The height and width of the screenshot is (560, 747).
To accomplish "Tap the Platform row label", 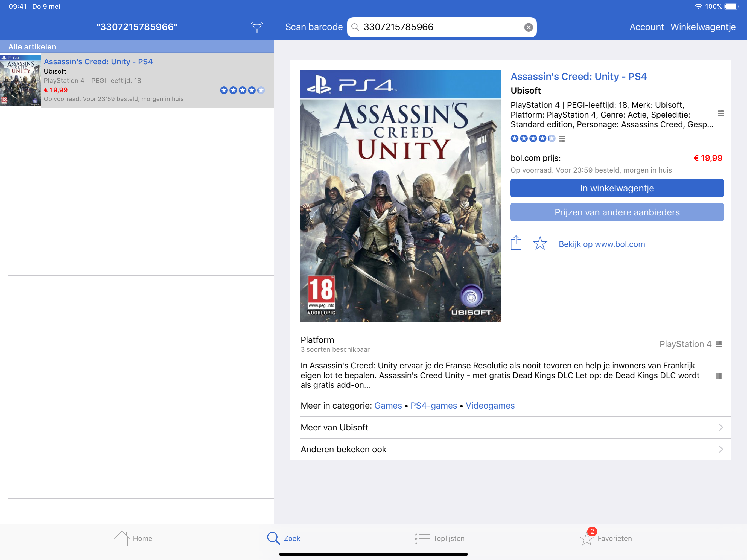I will pyautogui.click(x=317, y=340).
